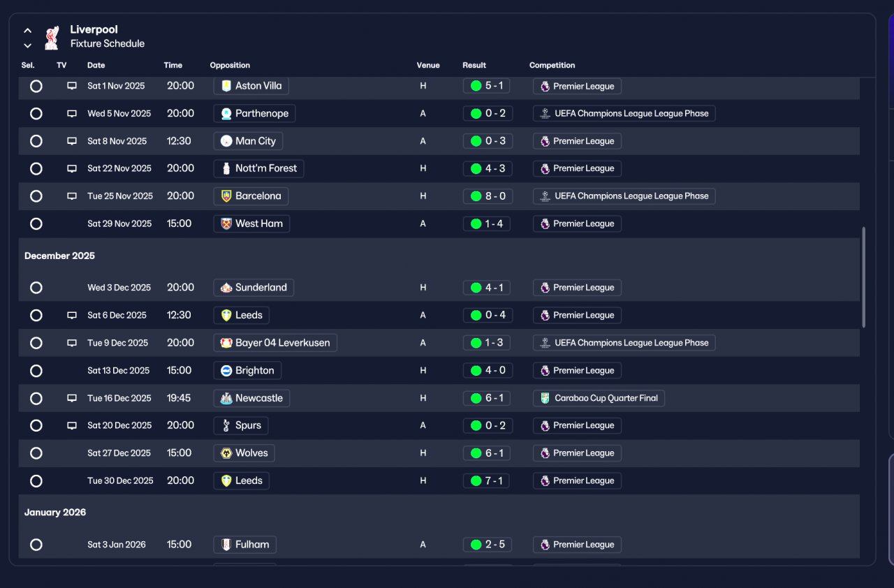The height and width of the screenshot is (588, 894).
Task: Select the radio button for Sunderland fixture
Action: point(36,288)
